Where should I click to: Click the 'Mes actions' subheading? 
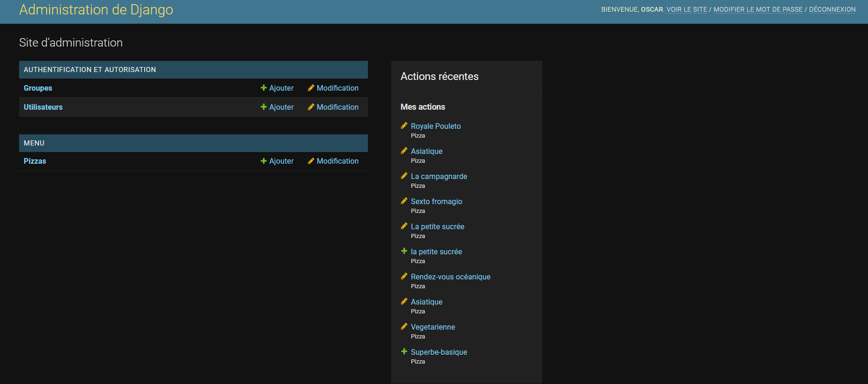[423, 107]
